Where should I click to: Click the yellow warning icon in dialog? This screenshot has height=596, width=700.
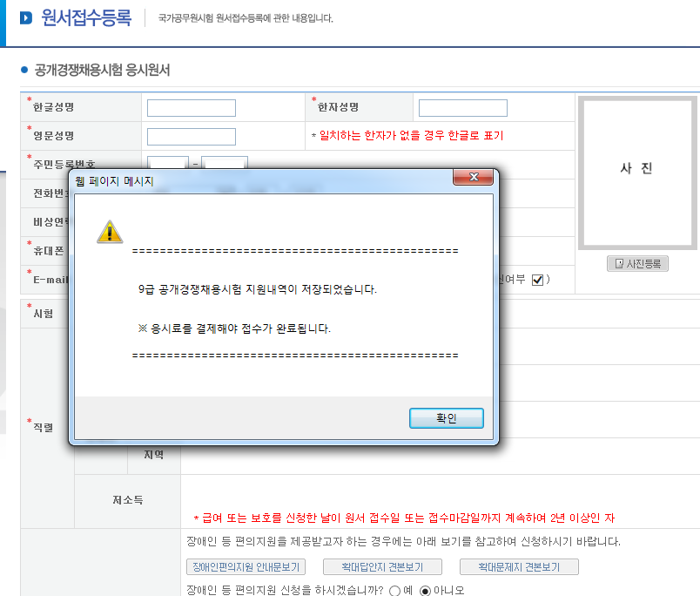point(109,232)
